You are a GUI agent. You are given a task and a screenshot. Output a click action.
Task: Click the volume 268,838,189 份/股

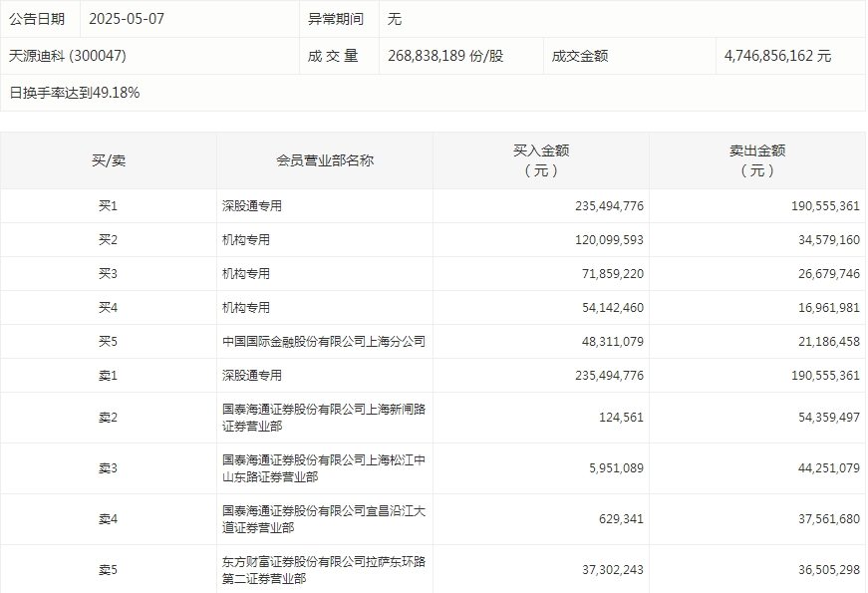pos(442,56)
